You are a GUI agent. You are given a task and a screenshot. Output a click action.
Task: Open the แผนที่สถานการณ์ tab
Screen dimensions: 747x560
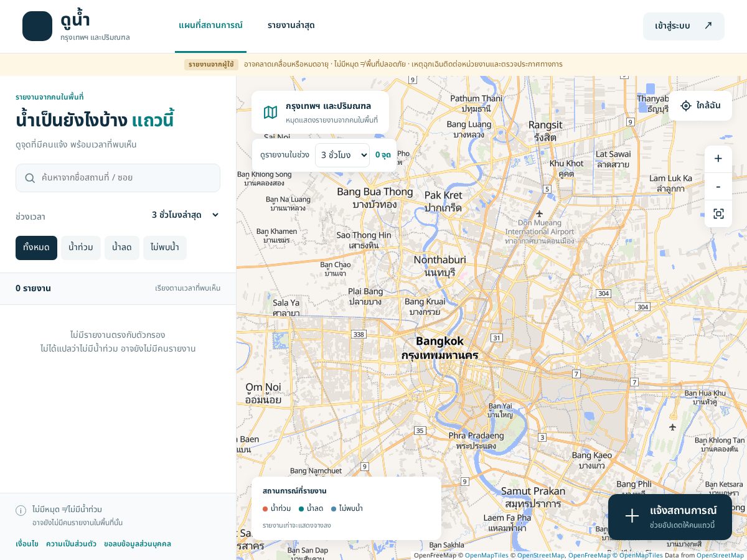click(210, 26)
